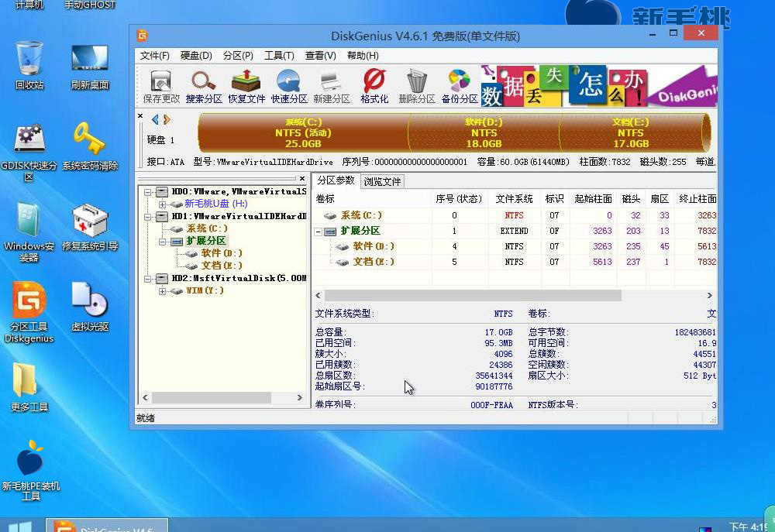The width and height of the screenshot is (775, 532).
Task: Open 分区工具Diskgenius desktop shortcut
Action: [29, 312]
